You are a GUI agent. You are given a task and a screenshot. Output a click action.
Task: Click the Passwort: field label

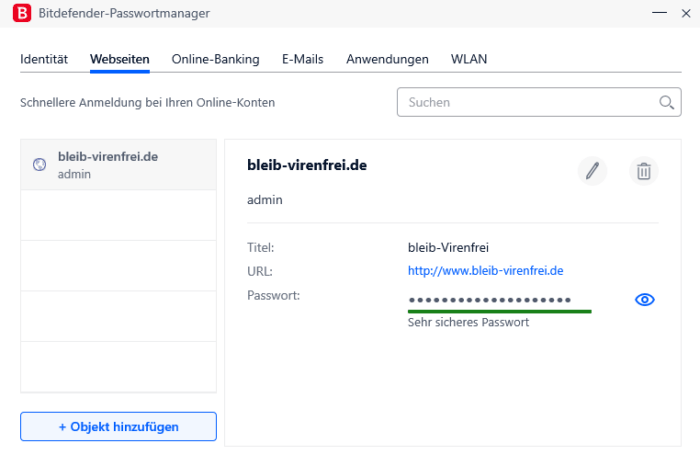[273, 295]
